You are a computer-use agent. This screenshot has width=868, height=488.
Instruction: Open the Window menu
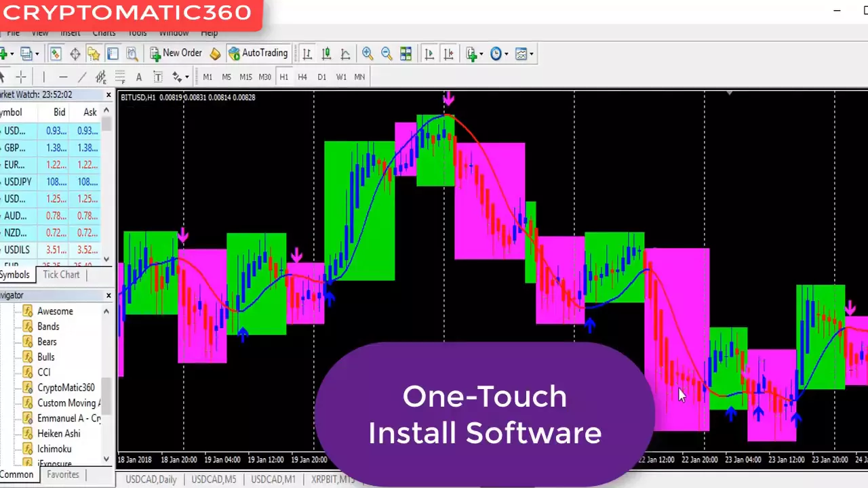(174, 33)
